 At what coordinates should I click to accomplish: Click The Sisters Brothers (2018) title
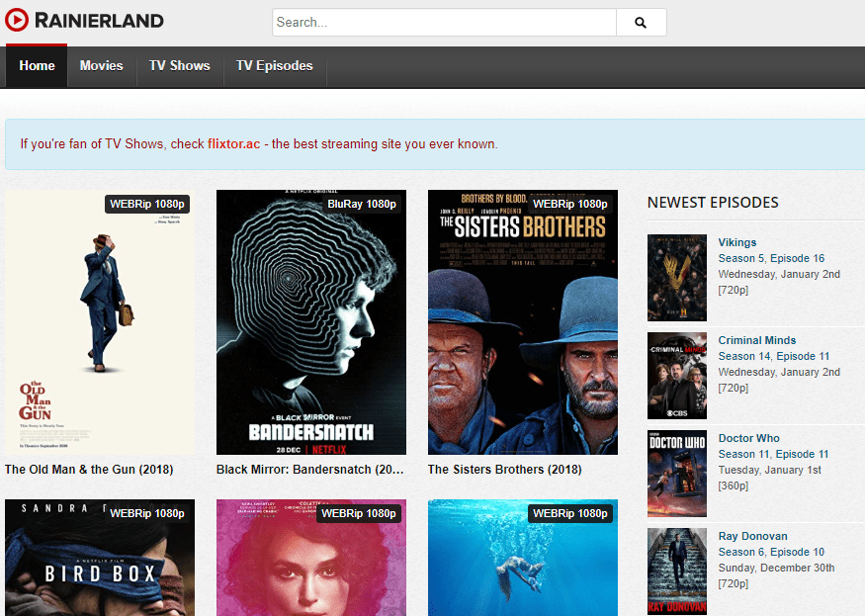[x=505, y=470]
